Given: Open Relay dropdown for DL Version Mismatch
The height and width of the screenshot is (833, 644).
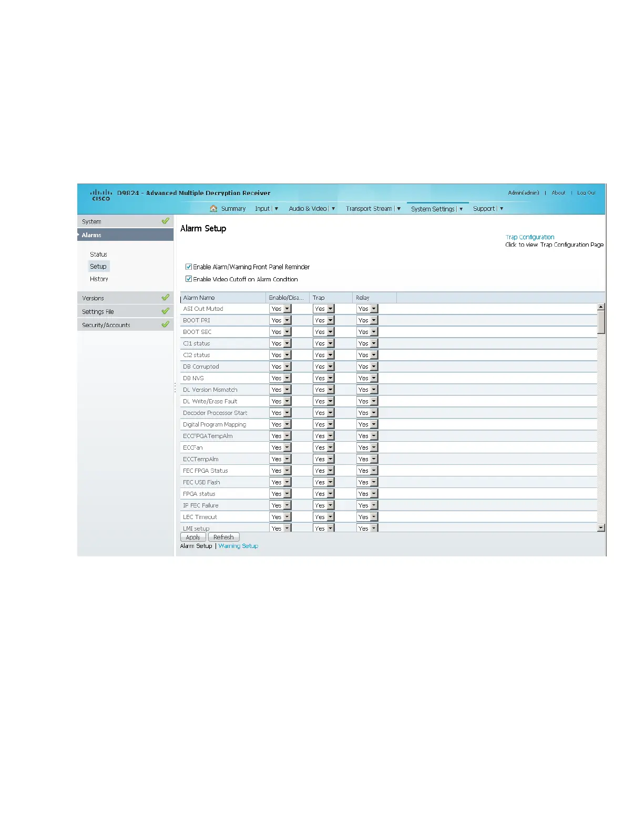Looking at the screenshot, I should tap(367, 390).
